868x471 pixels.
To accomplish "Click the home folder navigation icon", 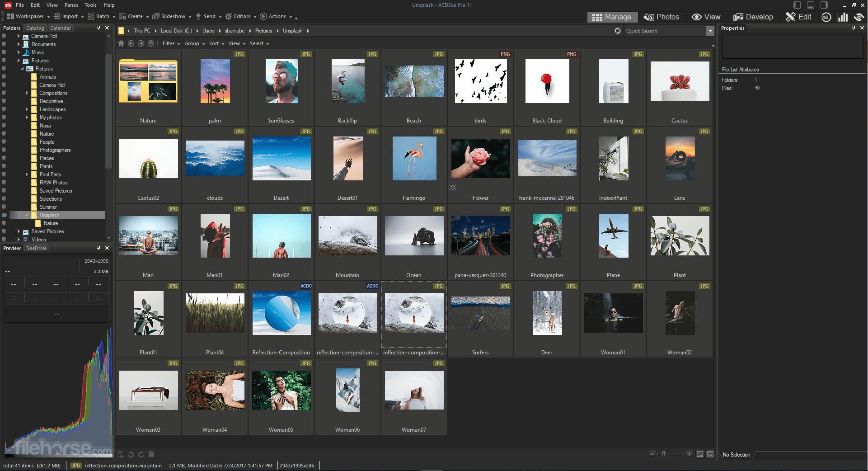I will [x=121, y=43].
